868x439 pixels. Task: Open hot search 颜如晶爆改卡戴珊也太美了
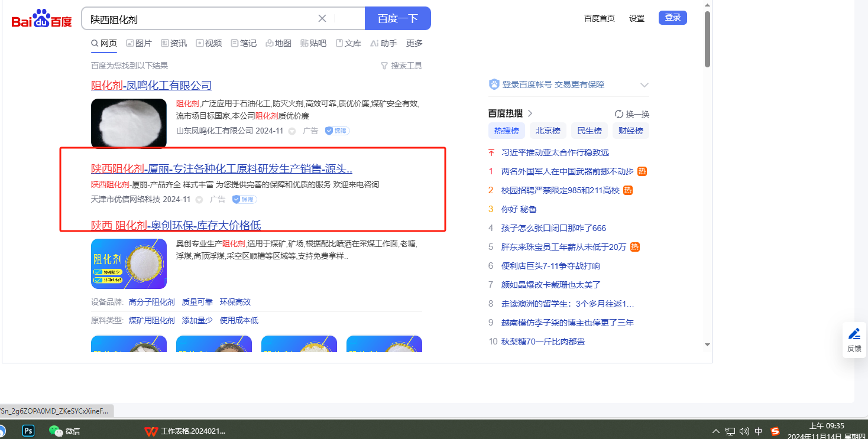tap(551, 285)
